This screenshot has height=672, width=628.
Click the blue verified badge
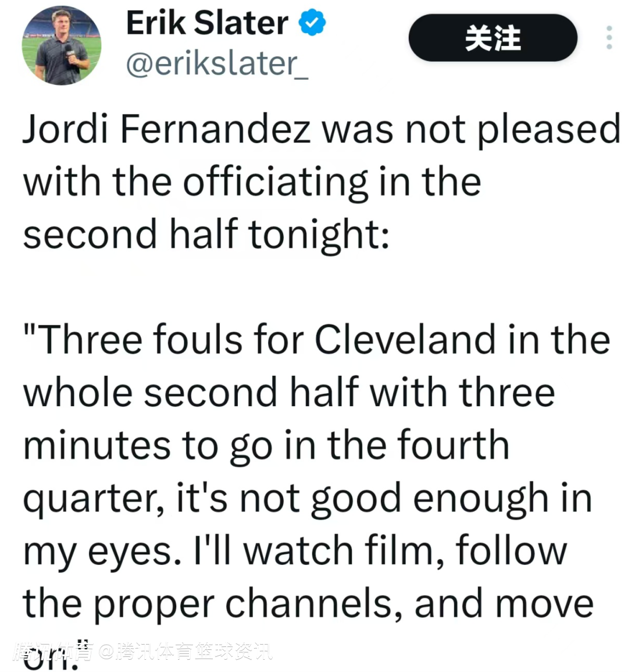click(x=312, y=23)
